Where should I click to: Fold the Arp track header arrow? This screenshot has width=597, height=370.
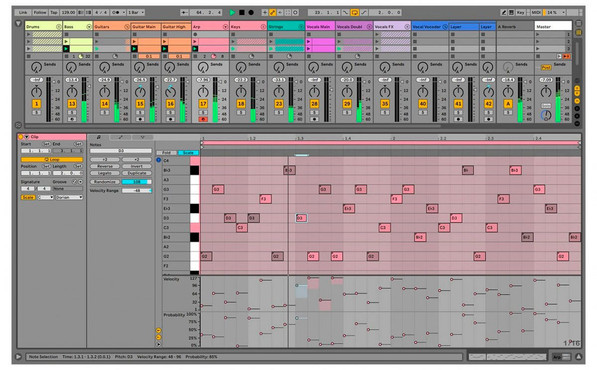225,27
